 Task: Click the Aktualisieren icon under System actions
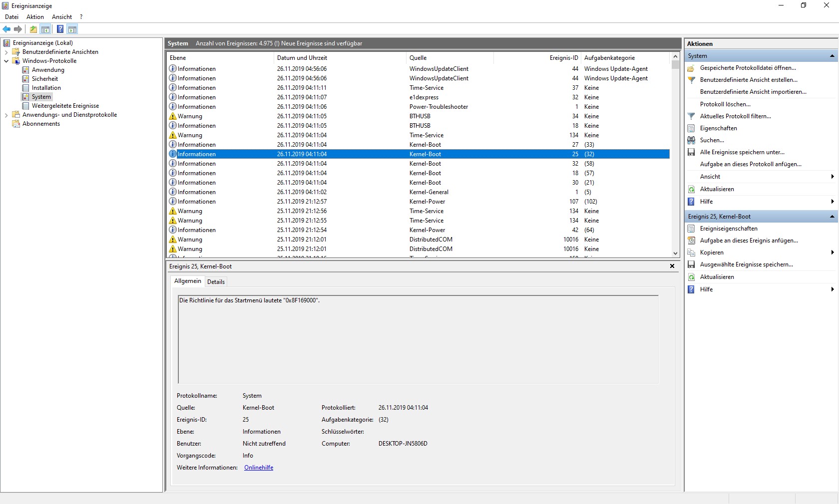(x=691, y=189)
